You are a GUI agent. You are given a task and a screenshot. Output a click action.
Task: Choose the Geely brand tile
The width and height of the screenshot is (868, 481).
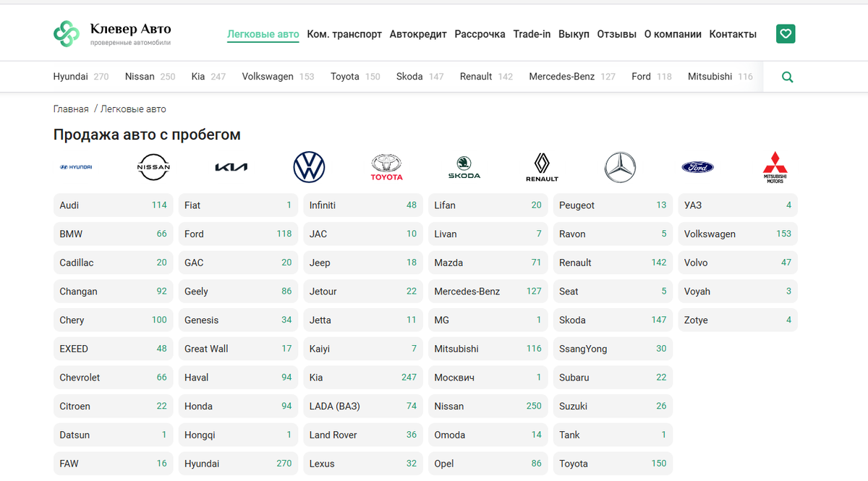pyautogui.click(x=238, y=291)
